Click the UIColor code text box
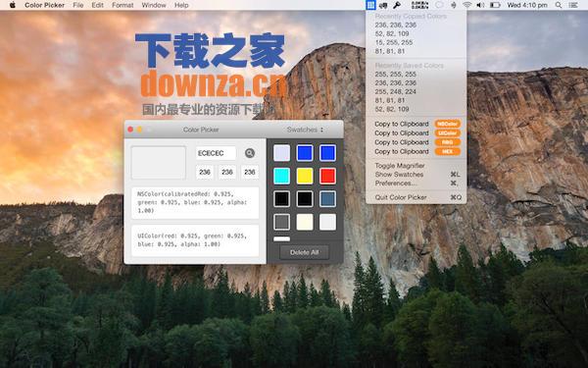The width and height of the screenshot is (588, 368). (195, 240)
